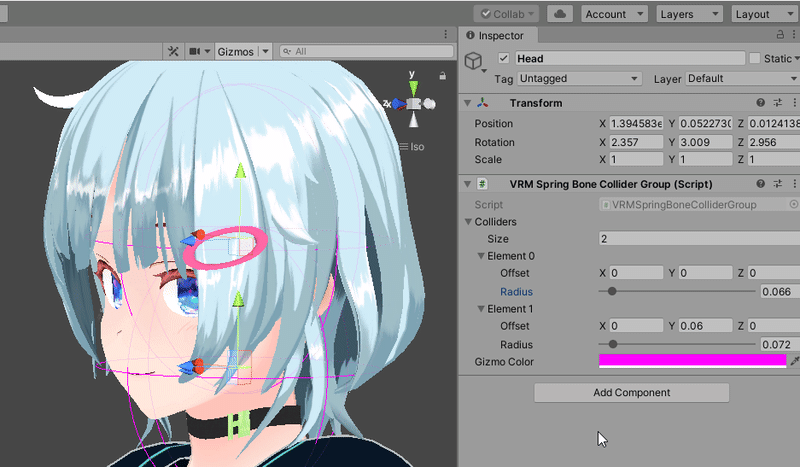Open Transform preset settings icon
The height and width of the screenshot is (467, 800).
778,103
